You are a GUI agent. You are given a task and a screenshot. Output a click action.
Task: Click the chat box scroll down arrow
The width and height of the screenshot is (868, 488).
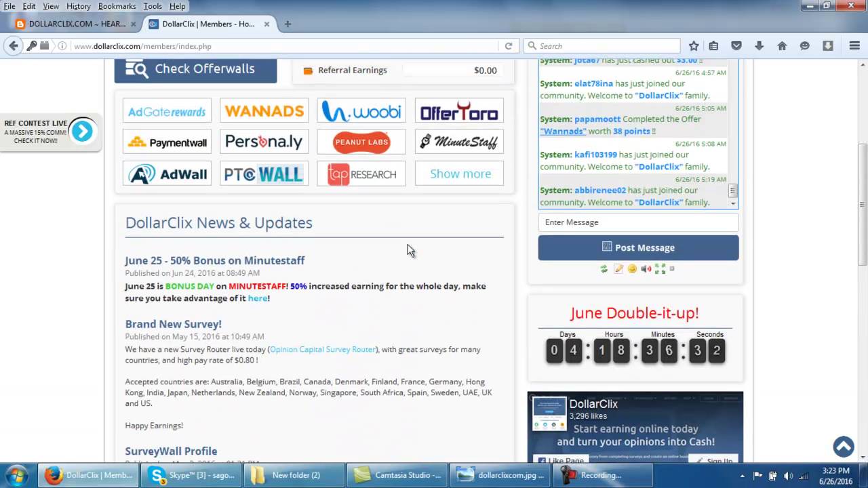tap(732, 203)
